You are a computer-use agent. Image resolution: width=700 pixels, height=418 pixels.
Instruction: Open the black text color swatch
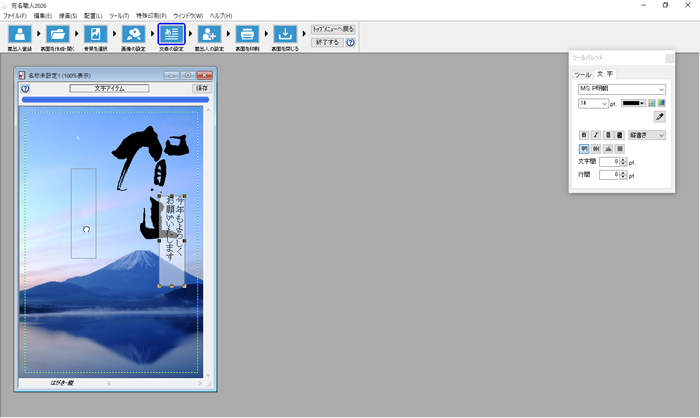[633, 103]
